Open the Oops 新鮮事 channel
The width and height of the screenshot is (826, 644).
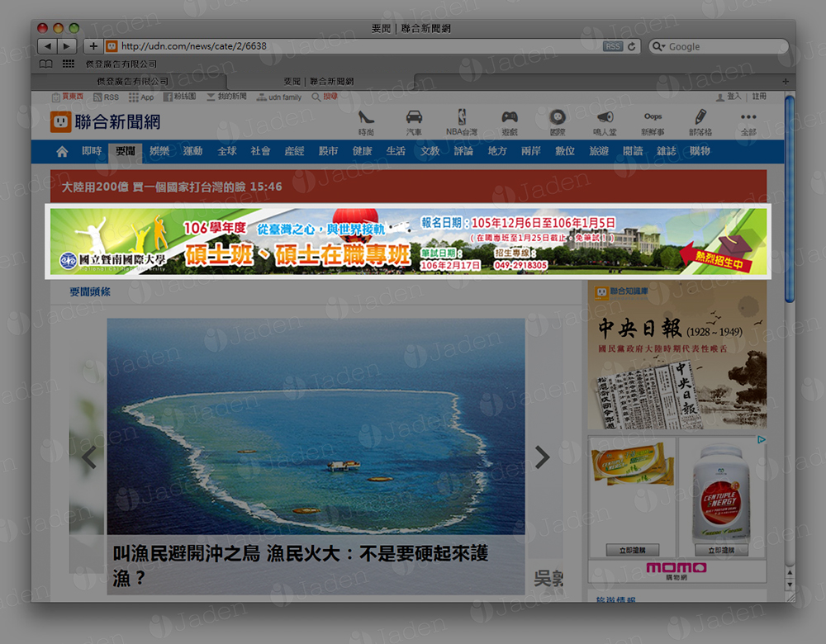[x=653, y=123]
